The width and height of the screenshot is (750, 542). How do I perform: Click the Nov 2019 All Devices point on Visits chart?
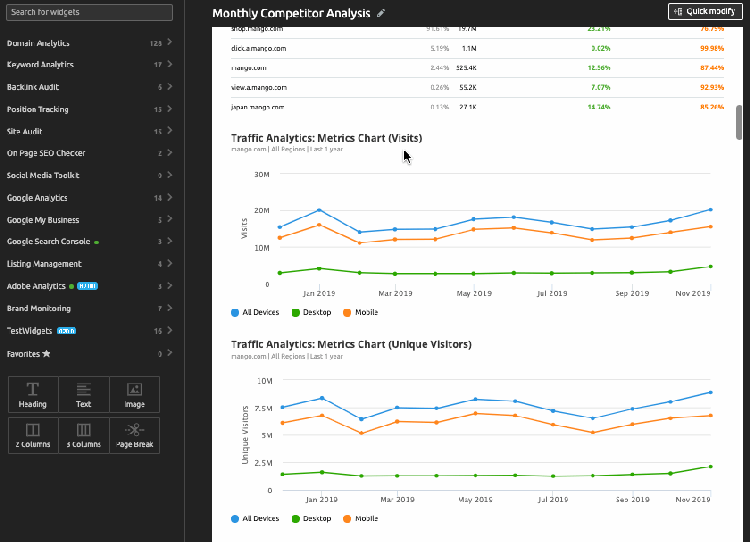tap(710, 210)
